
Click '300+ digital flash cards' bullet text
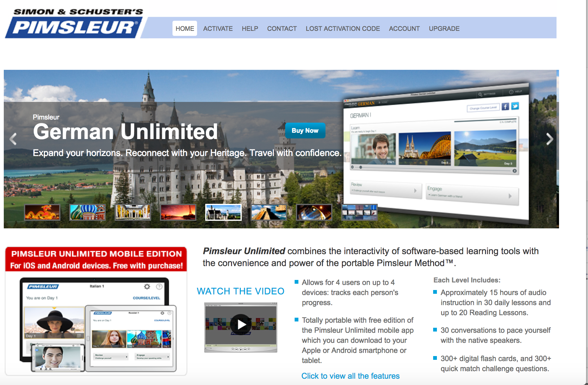496,364
